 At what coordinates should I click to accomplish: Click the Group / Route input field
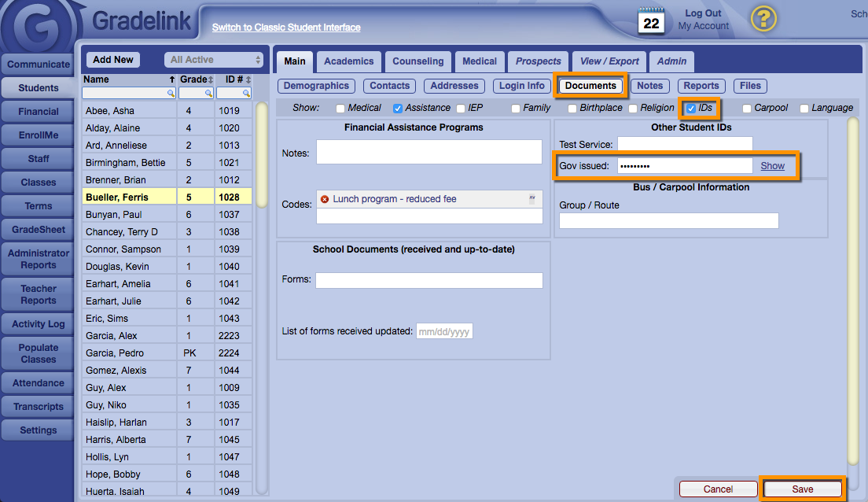coord(668,221)
